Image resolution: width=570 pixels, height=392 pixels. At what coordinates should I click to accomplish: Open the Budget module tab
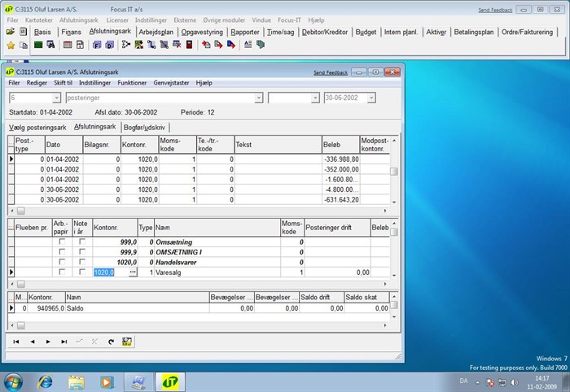coord(366,32)
